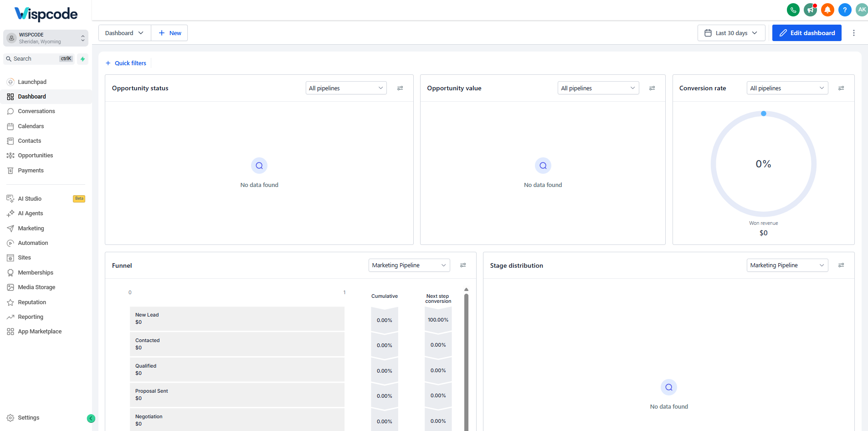Click the green lightning quick actions icon
Image resolution: width=868 pixels, height=431 pixels.
[x=82, y=59]
